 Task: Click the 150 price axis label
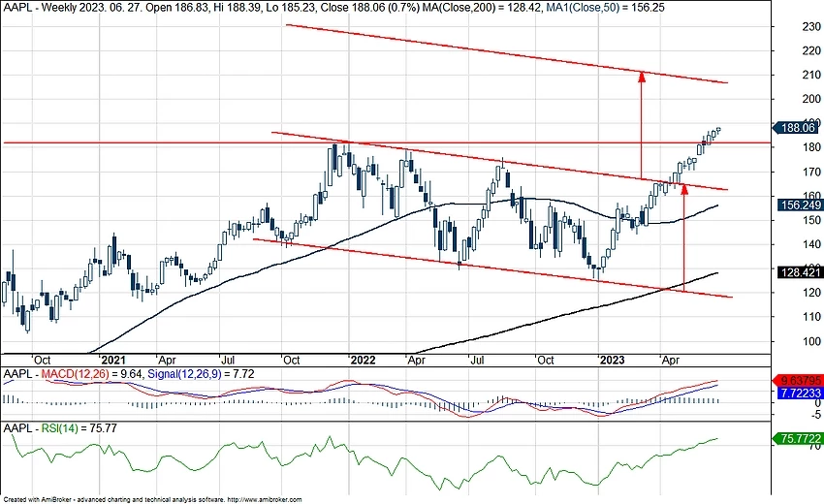click(x=811, y=220)
